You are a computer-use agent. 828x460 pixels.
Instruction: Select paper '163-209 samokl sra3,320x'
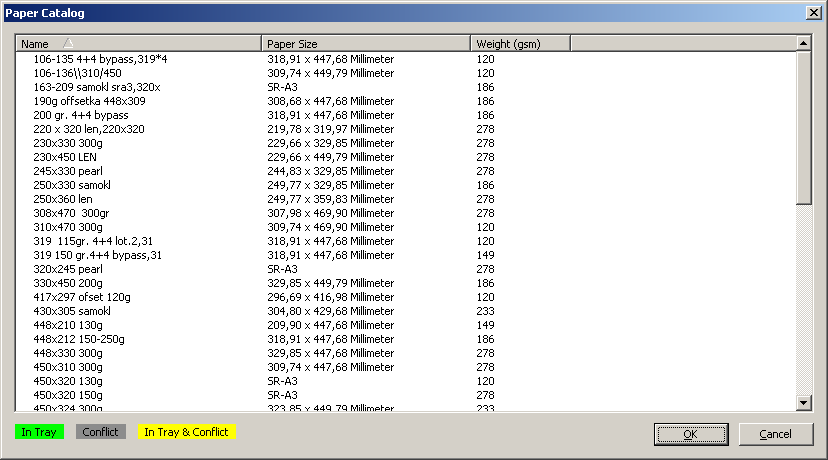point(97,87)
